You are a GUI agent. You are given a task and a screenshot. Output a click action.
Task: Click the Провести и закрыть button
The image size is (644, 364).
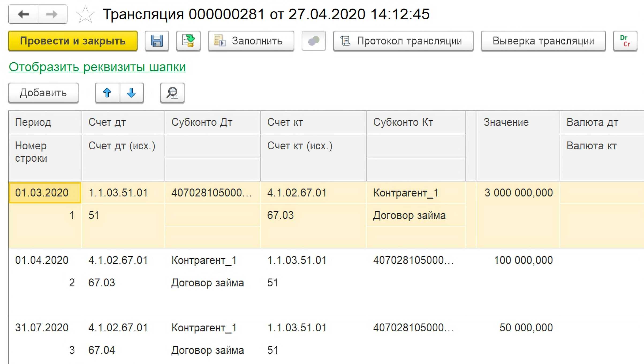73,41
